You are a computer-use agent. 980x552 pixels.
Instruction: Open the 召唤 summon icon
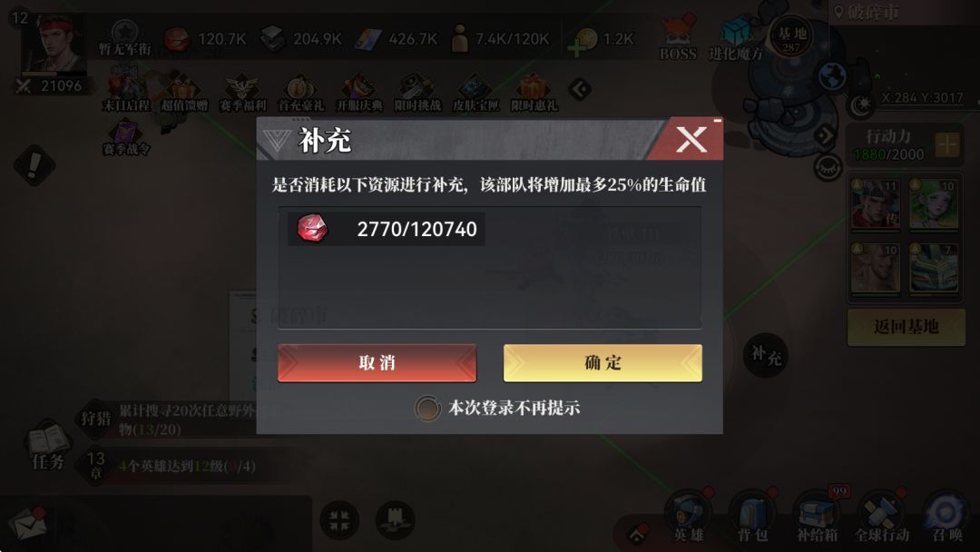coord(946,517)
